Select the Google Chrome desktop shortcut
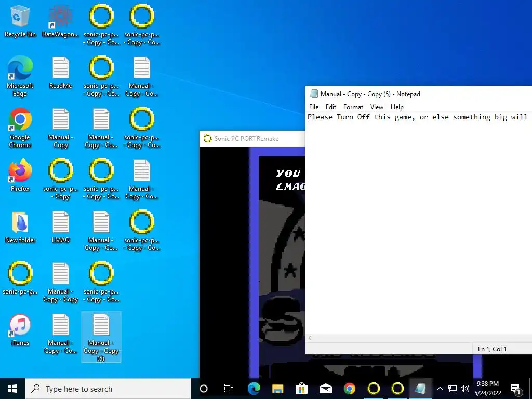Image resolution: width=532 pixels, height=399 pixels. (x=20, y=128)
